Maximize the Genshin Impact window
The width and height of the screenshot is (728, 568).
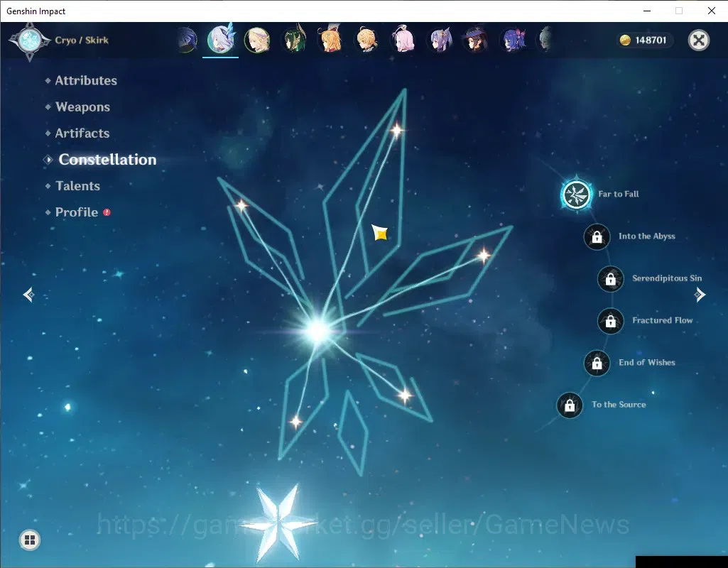pyautogui.click(x=679, y=11)
